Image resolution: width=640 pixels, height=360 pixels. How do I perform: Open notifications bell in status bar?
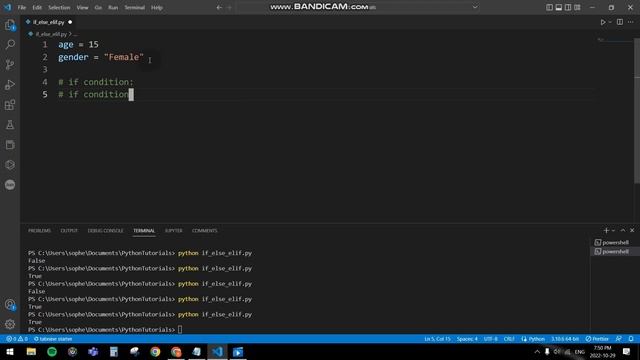point(631,339)
